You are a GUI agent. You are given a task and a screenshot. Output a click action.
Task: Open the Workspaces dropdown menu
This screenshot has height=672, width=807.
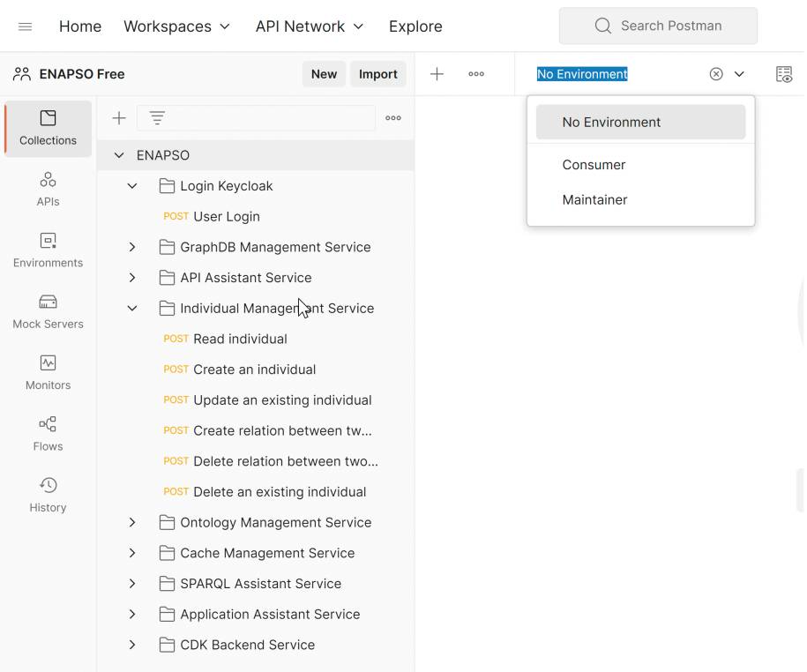176,26
